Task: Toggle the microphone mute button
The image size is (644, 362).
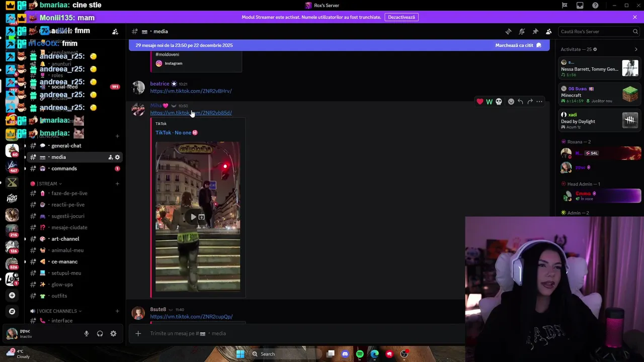Action: pyautogui.click(x=87, y=333)
